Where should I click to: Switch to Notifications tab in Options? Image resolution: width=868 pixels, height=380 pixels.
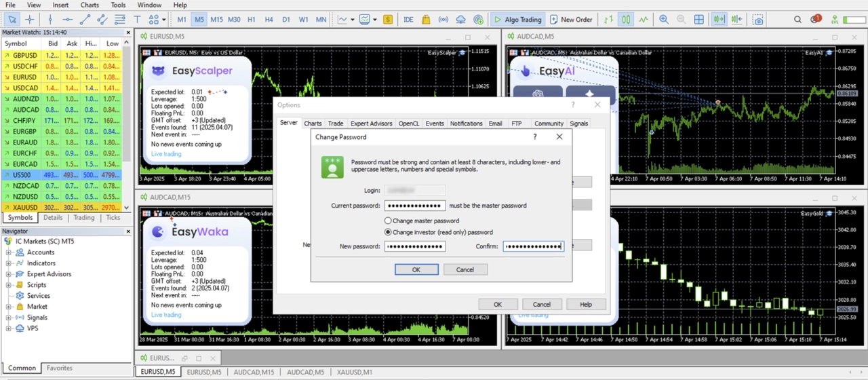(x=467, y=123)
